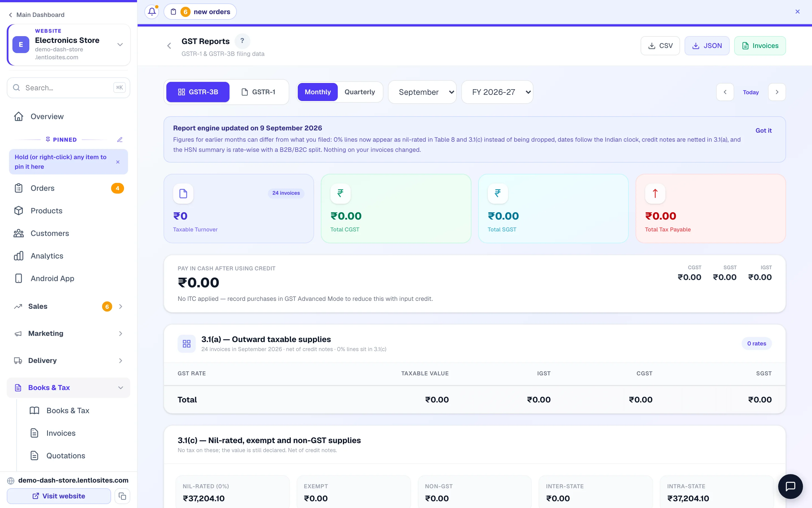This screenshot has height=508, width=812.
Task: Click the green Invoices button
Action: 760,46
